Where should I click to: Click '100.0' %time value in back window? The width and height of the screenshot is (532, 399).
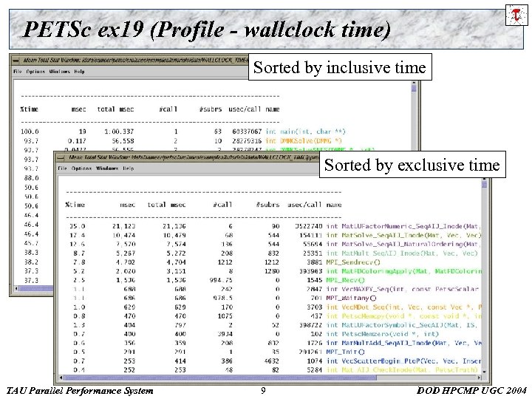tap(30, 132)
